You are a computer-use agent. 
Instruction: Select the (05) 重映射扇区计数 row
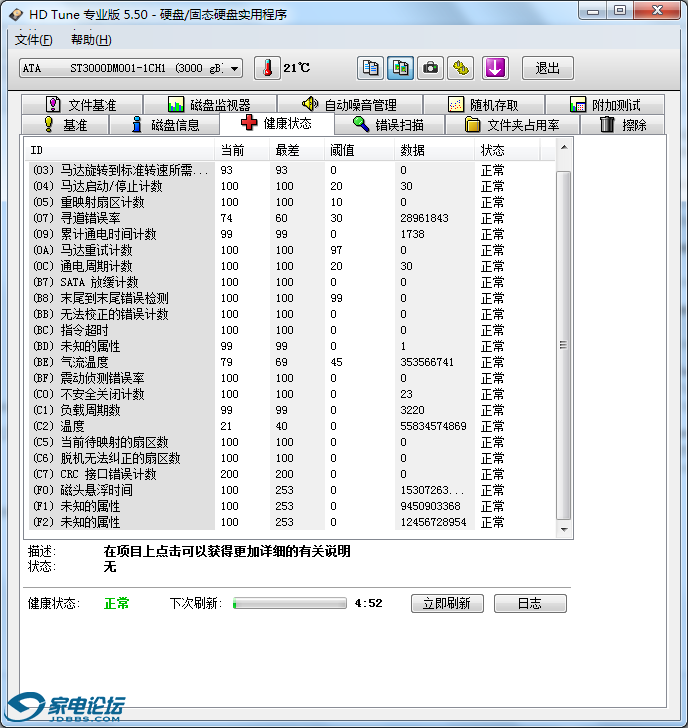290,202
